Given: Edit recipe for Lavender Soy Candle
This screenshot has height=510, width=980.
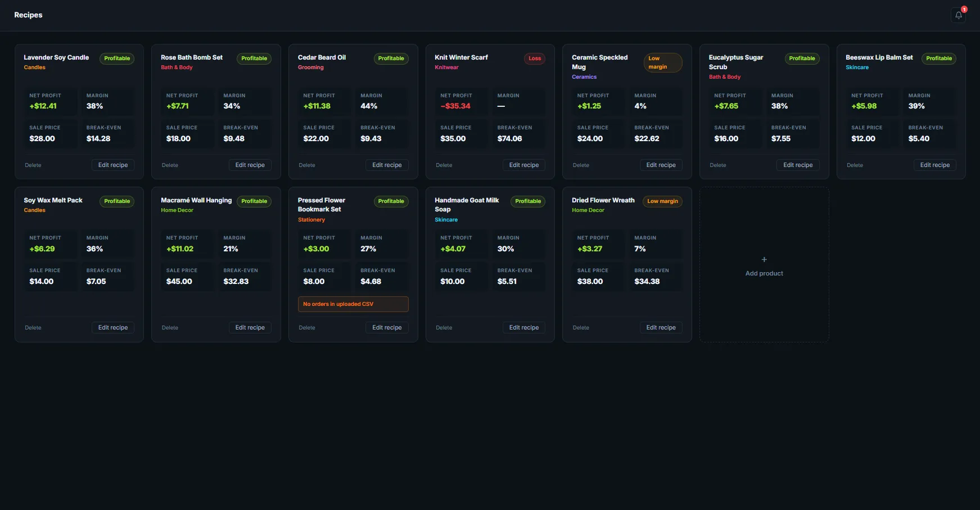Looking at the screenshot, I should [x=113, y=165].
